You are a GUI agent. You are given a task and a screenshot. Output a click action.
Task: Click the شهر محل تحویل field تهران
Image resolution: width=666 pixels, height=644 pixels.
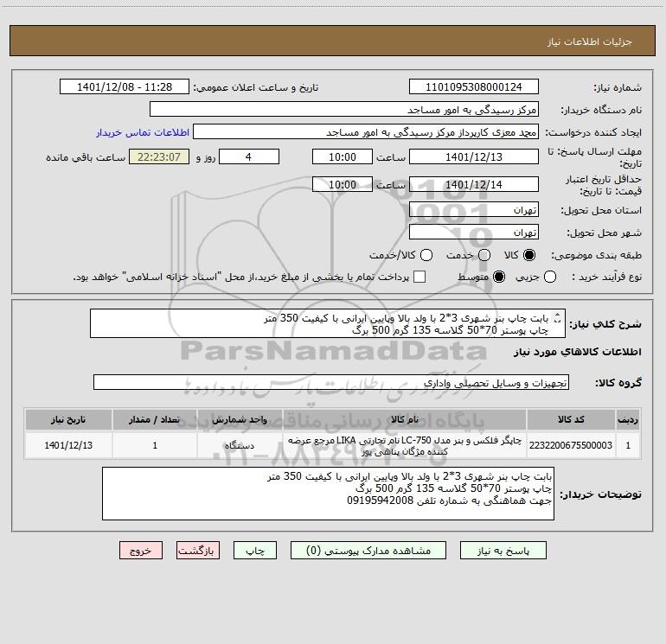474,233
